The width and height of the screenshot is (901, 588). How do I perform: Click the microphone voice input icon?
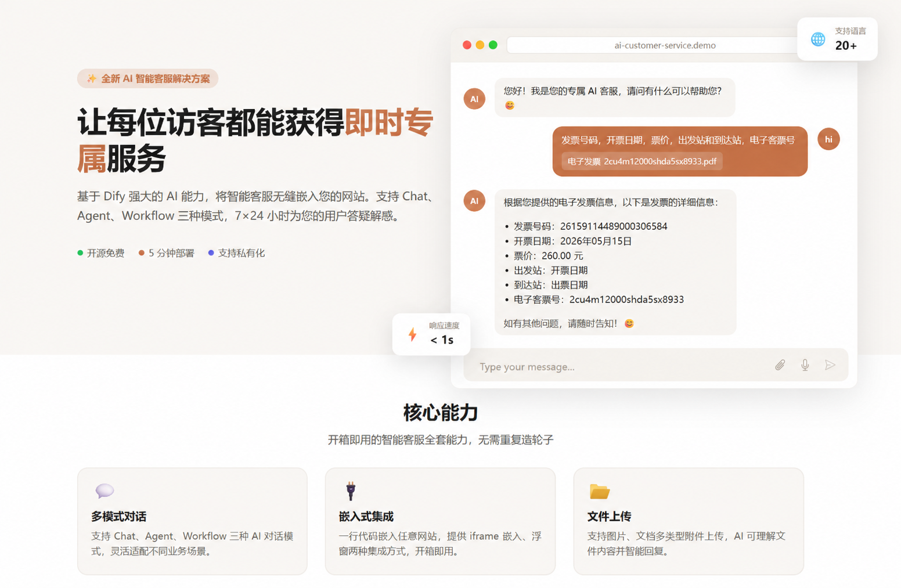tap(805, 365)
